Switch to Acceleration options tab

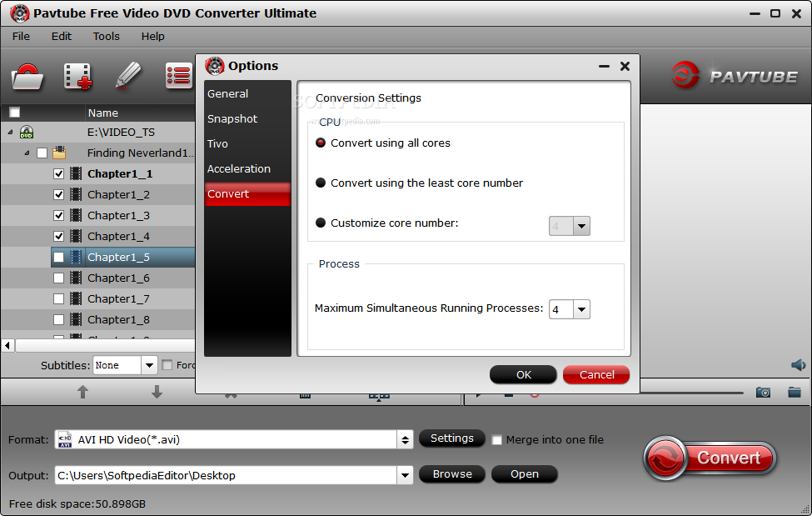point(247,168)
